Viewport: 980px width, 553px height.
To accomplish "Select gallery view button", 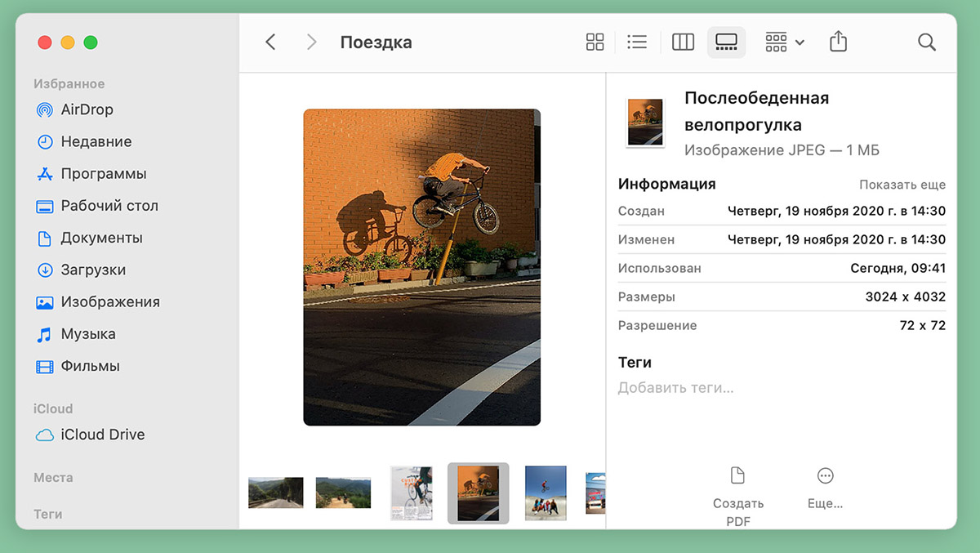I will tap(726, 42).
